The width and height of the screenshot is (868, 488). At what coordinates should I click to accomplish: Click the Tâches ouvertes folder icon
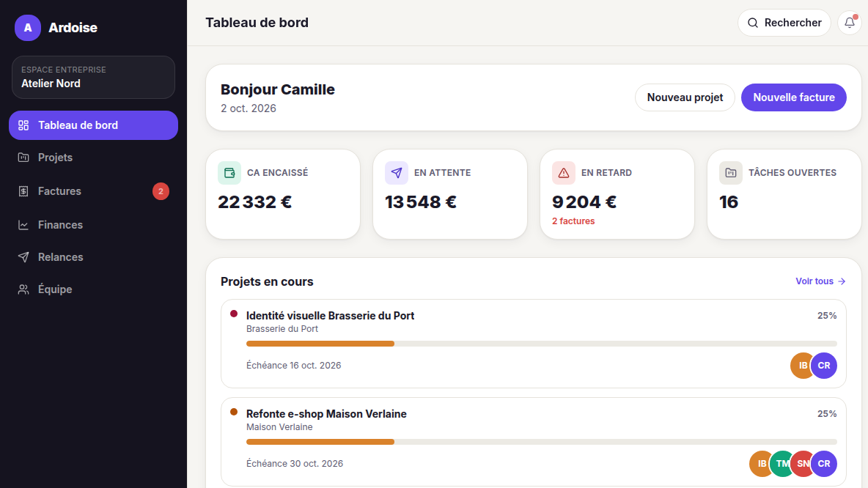731,173
